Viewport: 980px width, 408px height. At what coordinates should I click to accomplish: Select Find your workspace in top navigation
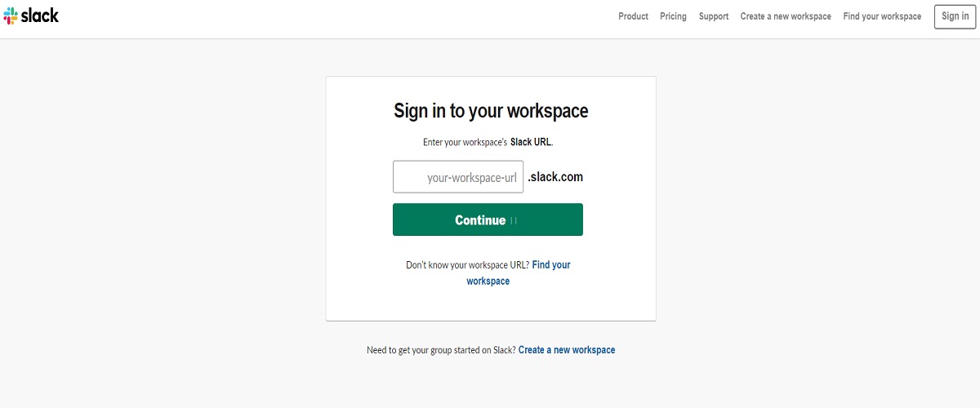coord(882,16)
